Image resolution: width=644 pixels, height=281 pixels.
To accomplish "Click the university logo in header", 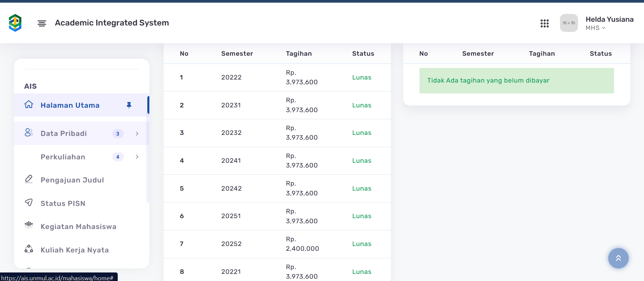I will 15,23.
